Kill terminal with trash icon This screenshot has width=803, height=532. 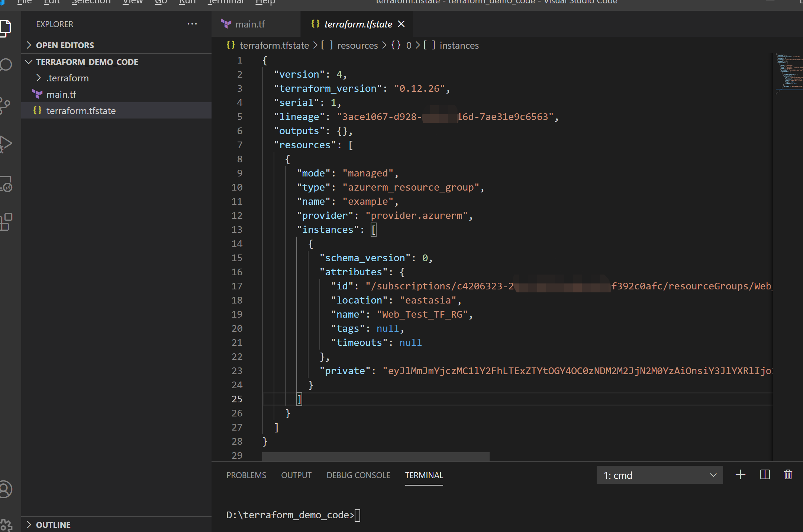tap(788, 475)
